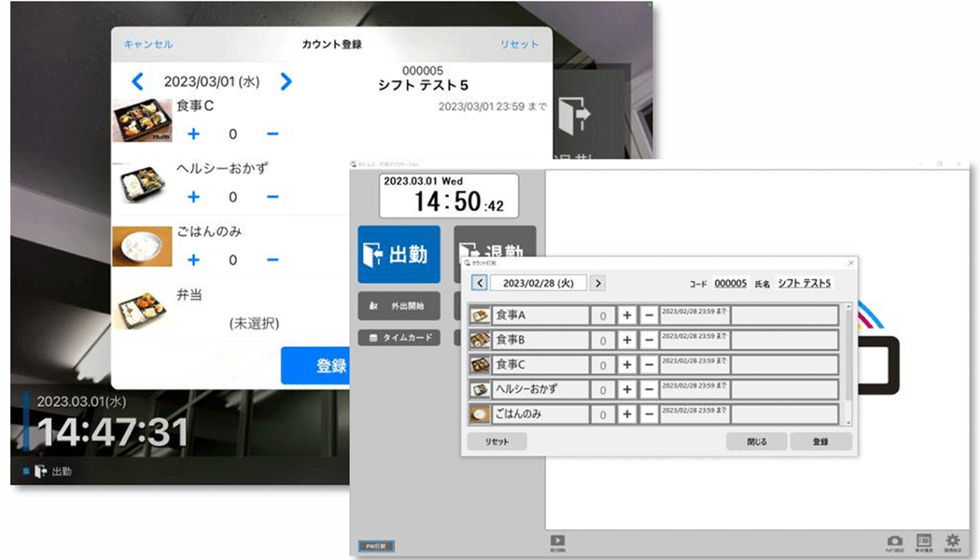Click the play icon in bottom bar
980x560 pixels.
558,540
